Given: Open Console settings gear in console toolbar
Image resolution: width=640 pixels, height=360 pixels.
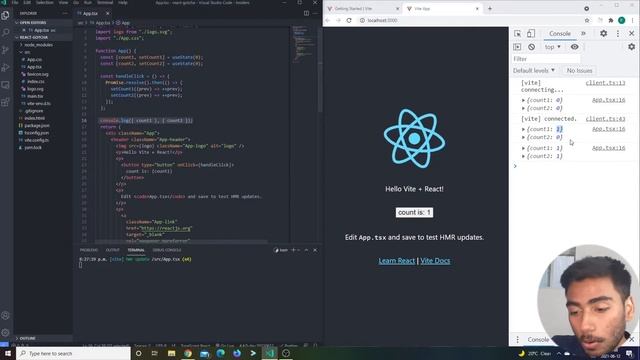Looking at the screenshot, I should click(x=631, y=47).
